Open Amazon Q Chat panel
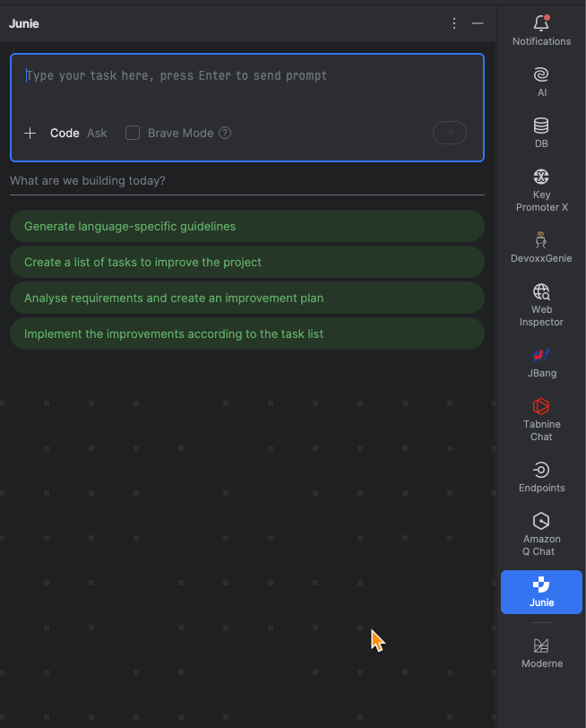The width and height of the screenshot is (586, 728). tap(541, 534)
